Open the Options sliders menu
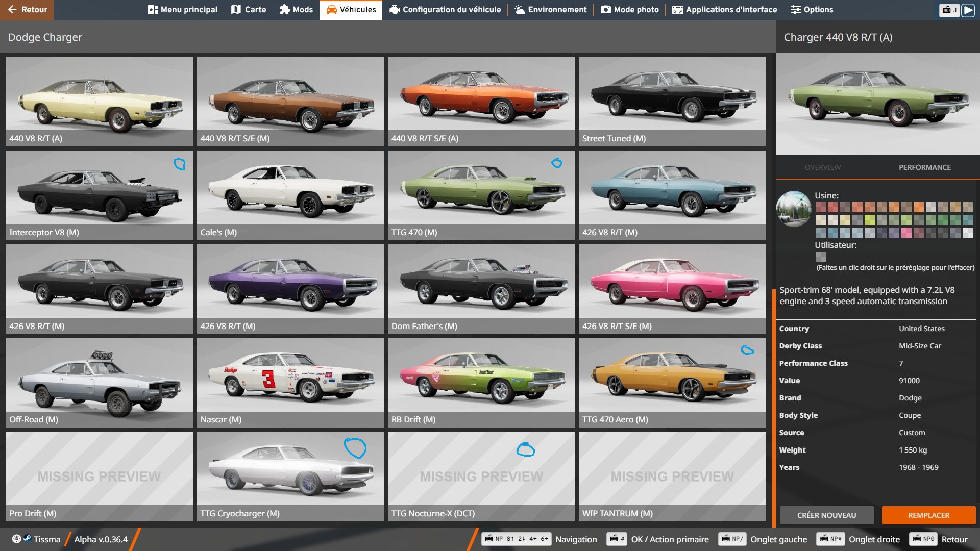Screen dimensions: 980x551 812,10
